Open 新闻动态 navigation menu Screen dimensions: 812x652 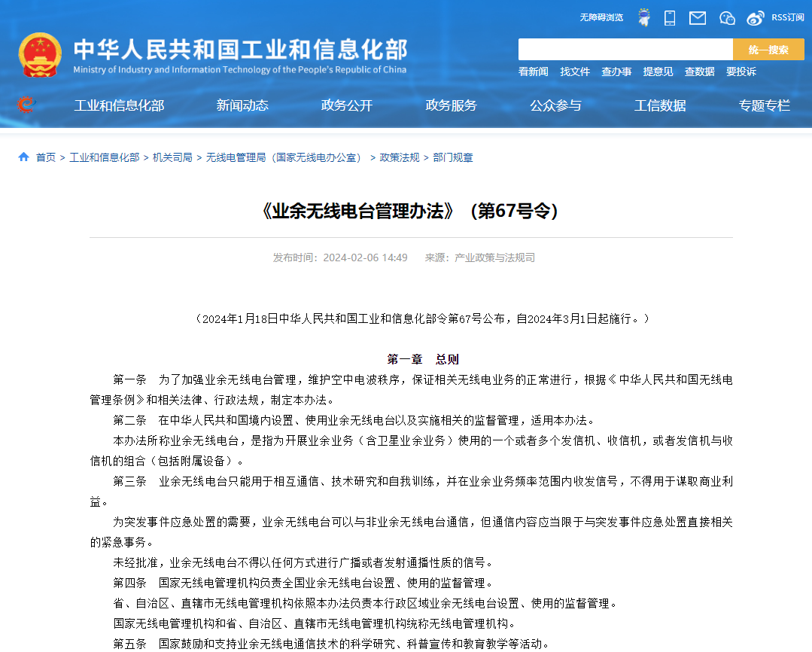click(x=242, y=105)
